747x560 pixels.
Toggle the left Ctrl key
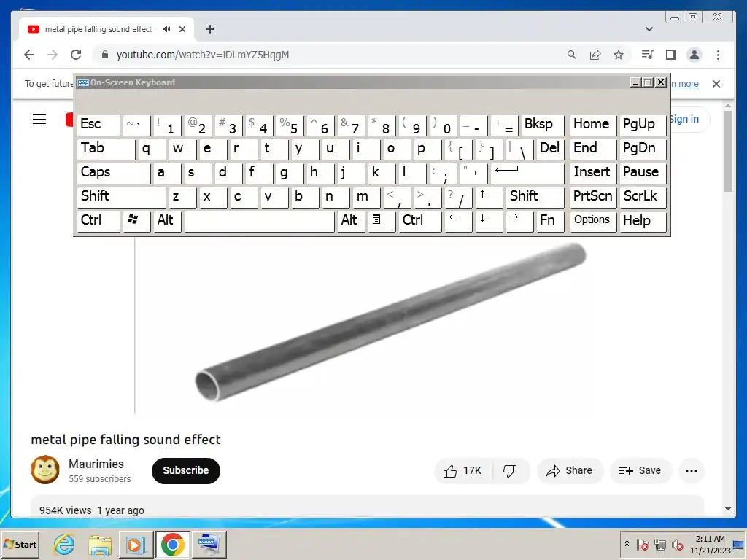(98, 221)
